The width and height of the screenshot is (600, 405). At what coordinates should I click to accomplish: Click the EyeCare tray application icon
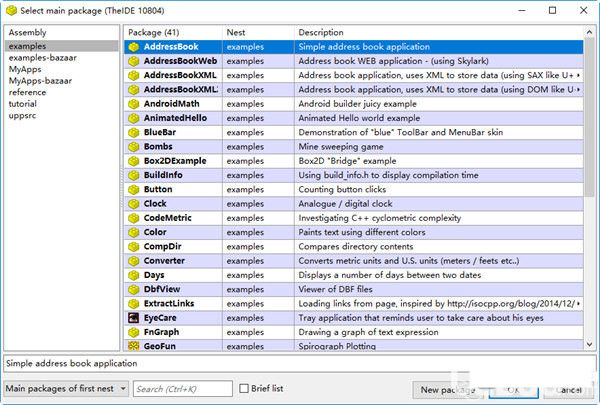click(134, 318)
